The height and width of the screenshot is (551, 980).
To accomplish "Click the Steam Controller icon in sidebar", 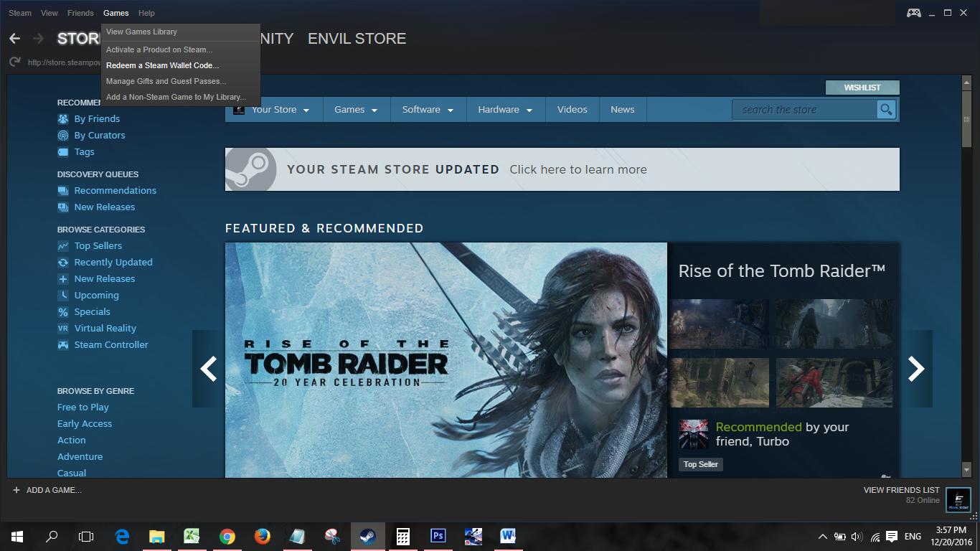I will [x=63, y=345].
